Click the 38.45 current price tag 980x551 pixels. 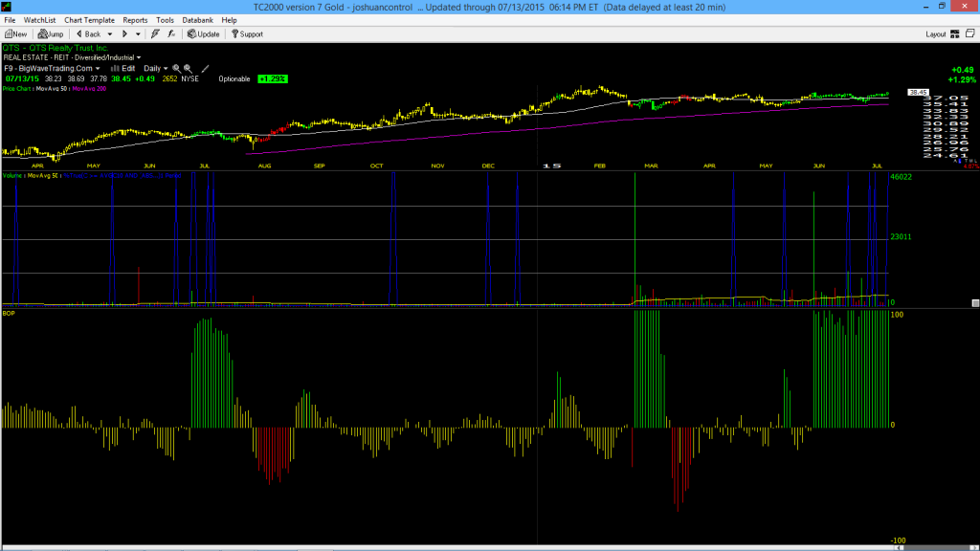[x=918, y=93]
